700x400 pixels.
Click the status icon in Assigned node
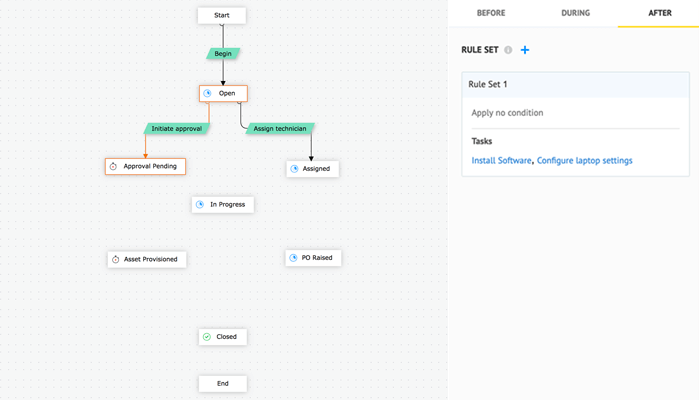(295, 169)
